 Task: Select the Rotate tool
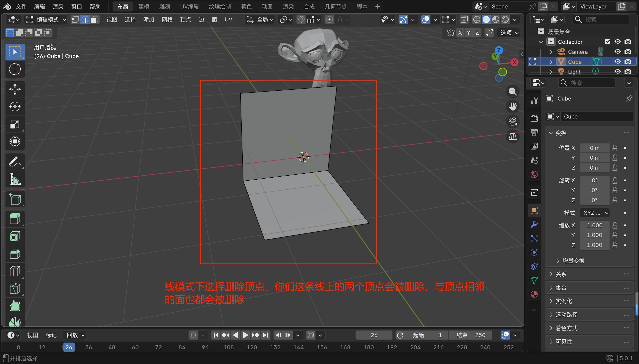[x=15, y=107]
